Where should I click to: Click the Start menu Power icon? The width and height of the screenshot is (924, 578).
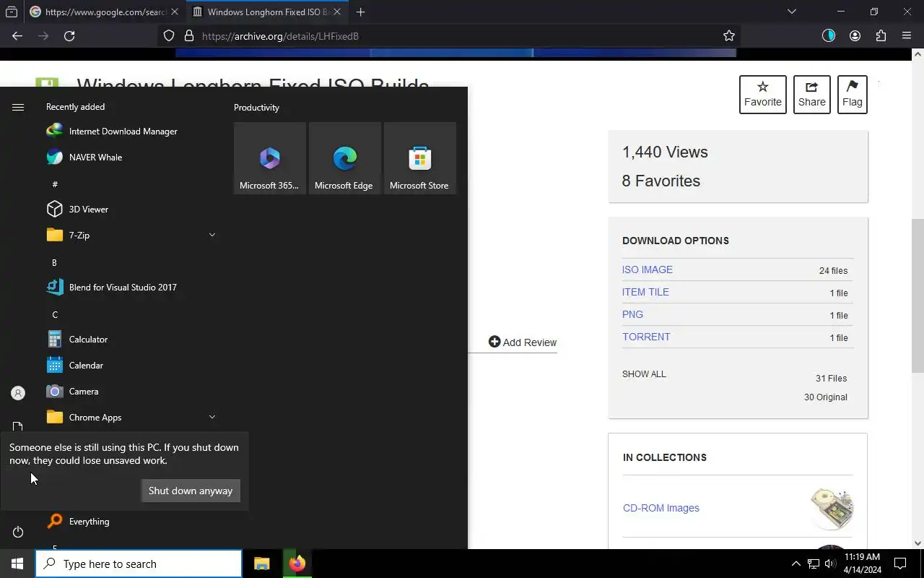click(x=18, y=532)
